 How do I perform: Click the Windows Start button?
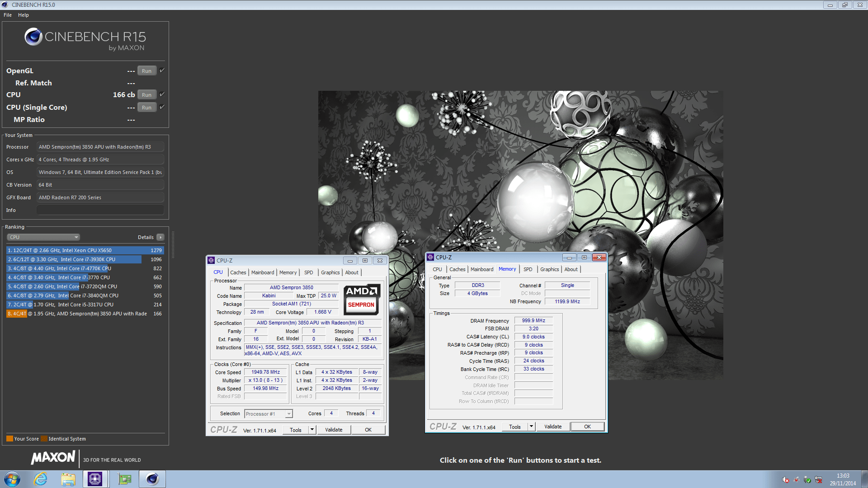tap(12, 479)
